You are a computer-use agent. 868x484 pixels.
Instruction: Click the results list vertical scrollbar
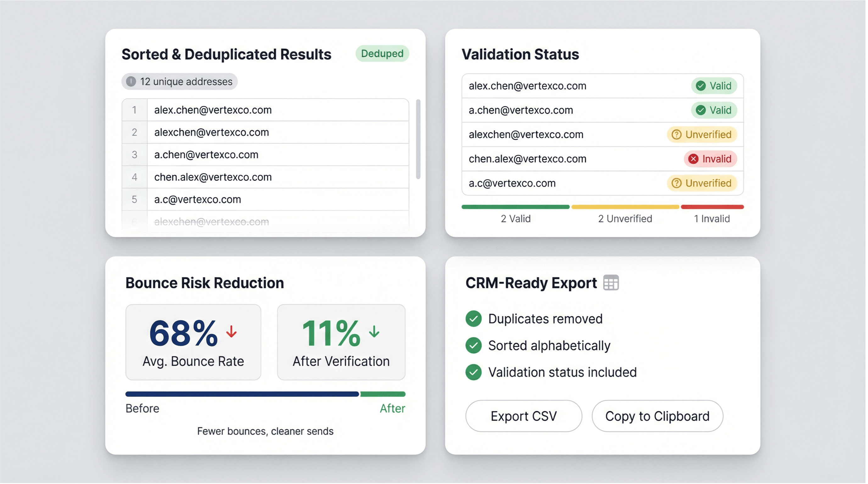point(418,140)
